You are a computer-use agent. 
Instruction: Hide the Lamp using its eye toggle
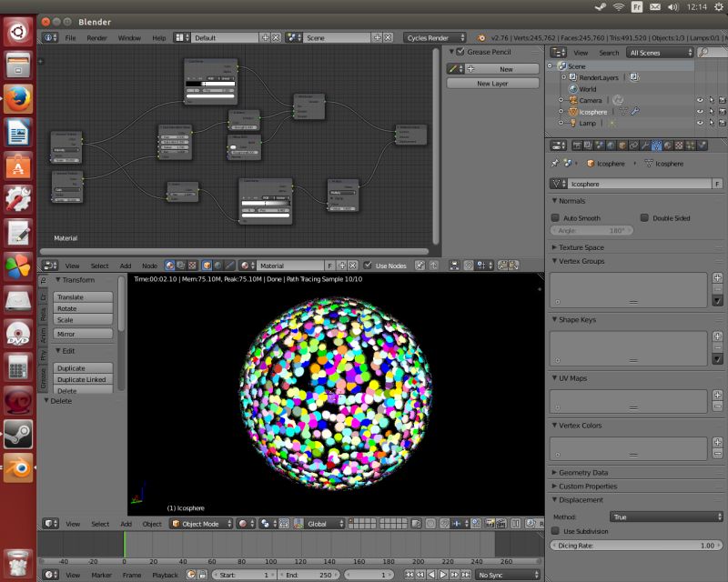(700, 122)
